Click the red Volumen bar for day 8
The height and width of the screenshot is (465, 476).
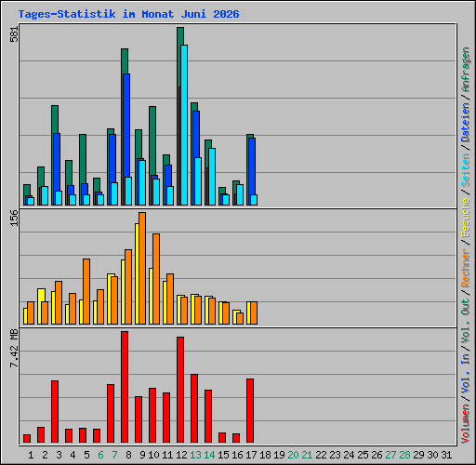point(125,387)
